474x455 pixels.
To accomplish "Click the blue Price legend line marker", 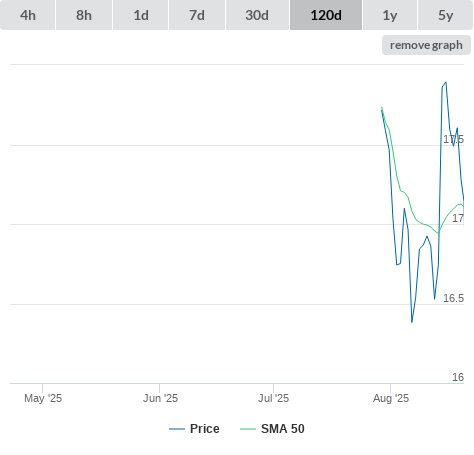I will point(177,429).
